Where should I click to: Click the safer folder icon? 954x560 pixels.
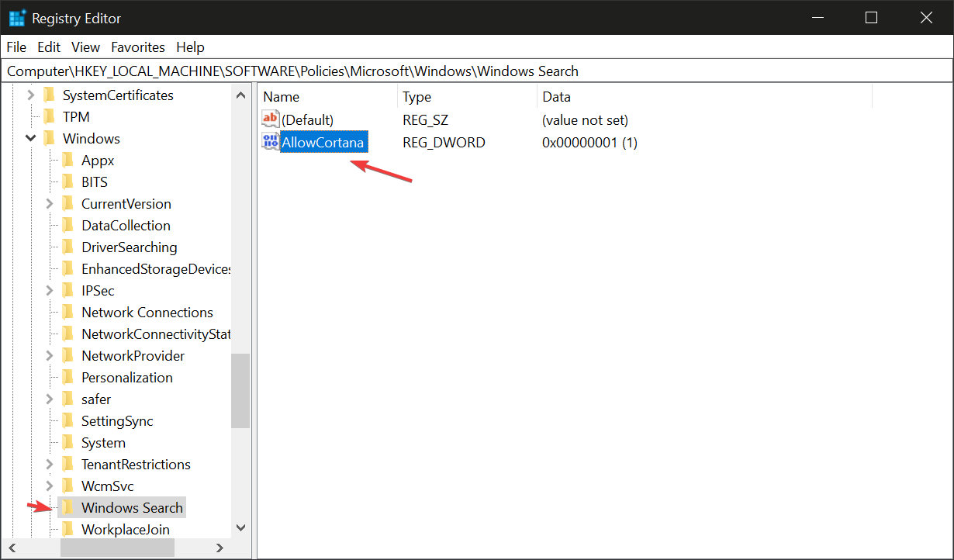point(67,399)
